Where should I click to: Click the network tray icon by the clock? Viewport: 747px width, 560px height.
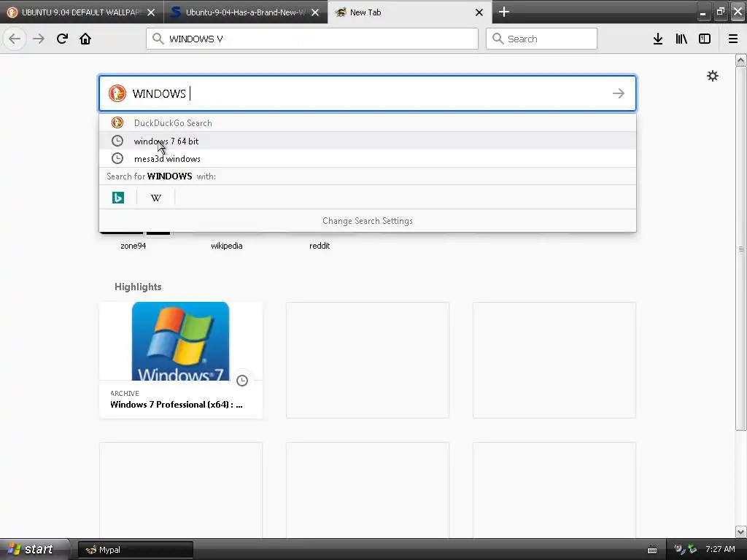tap(693, 549)
